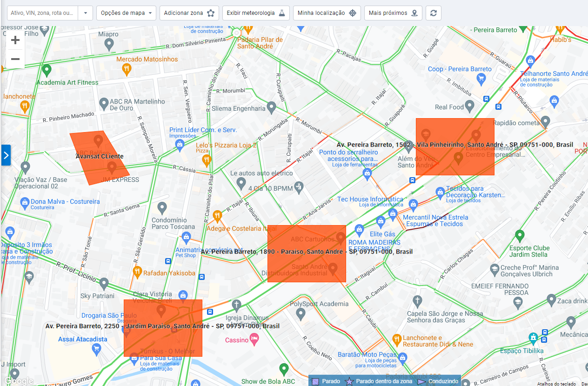This screenshot has width=588, height=386.
Task: Click the Academia Art Fitness green pin
Action: coord(46,70)
